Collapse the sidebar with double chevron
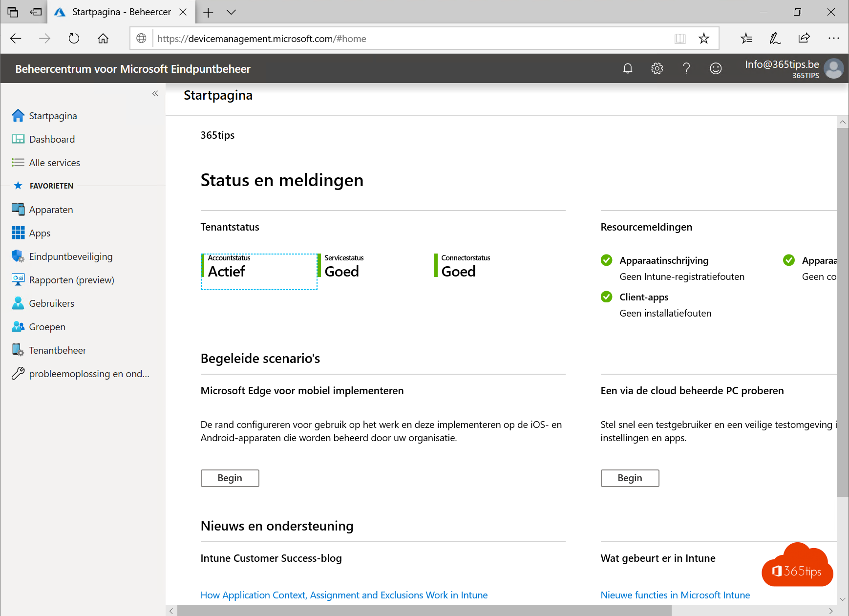This screenshot has width=849, height=616. [155, 93]
